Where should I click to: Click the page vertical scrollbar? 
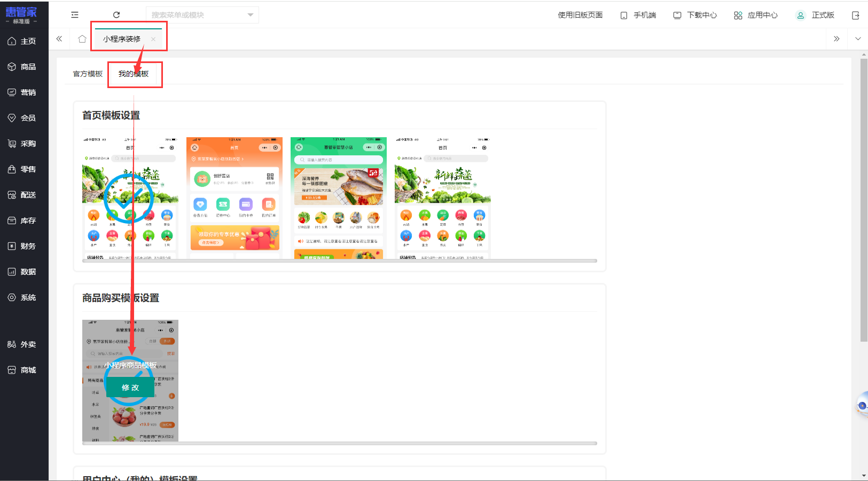coord(864,200)
